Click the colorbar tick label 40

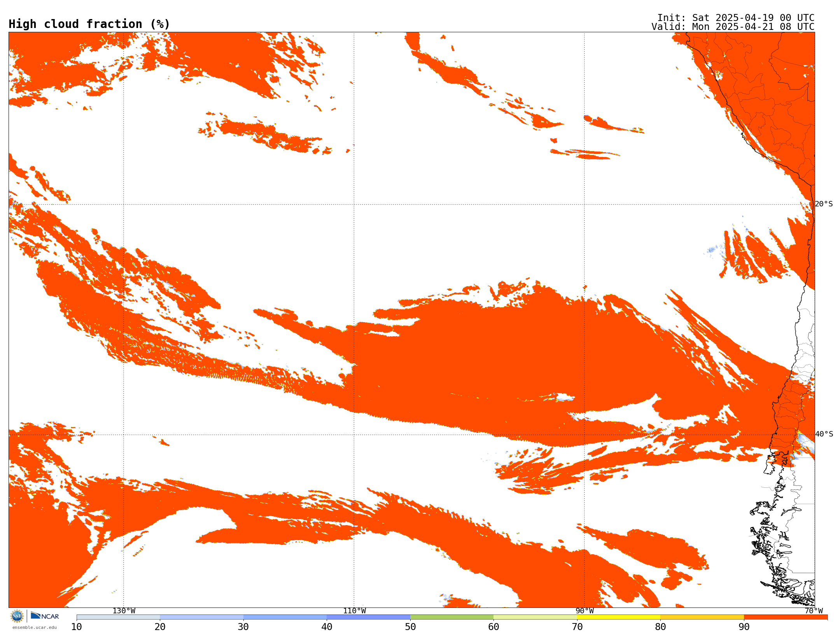(x=327, y=627)
